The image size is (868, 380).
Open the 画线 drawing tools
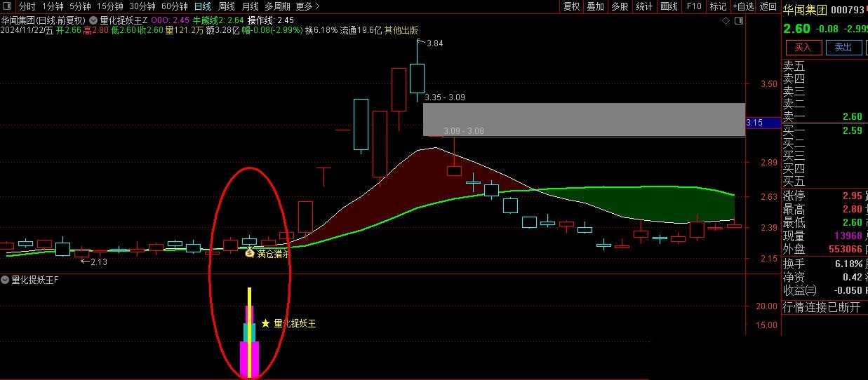[x=669, y=6]
